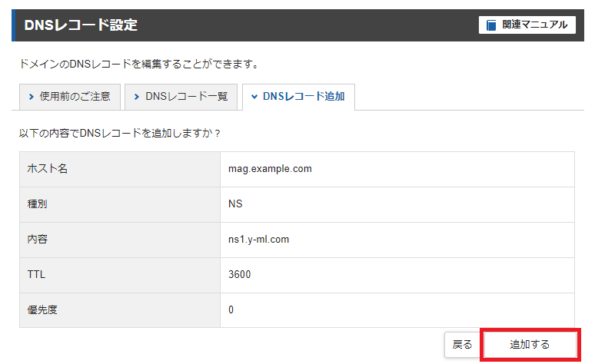Click the down chevron on the DNSレコード追加 tab
595x364 pixels.
coord(254,97)
